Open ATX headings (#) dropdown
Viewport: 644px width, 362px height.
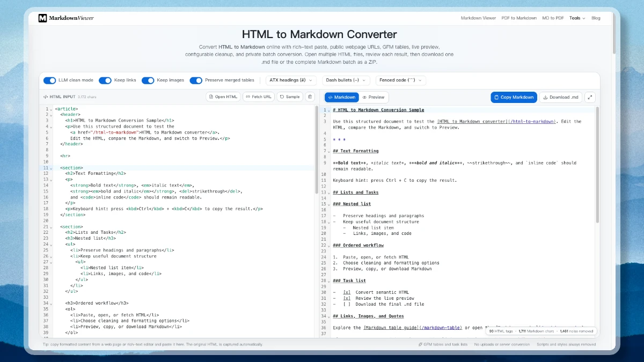pyautogui.click(x=291, y=80)
